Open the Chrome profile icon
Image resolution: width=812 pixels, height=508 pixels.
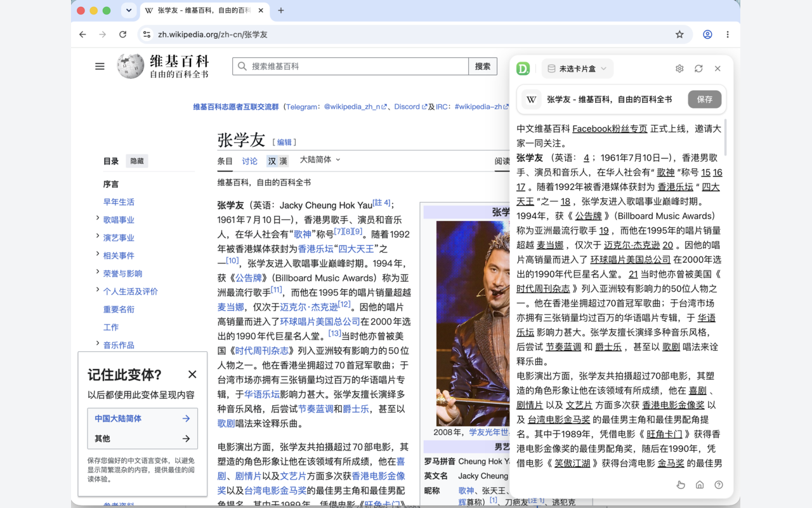(707, 34)
